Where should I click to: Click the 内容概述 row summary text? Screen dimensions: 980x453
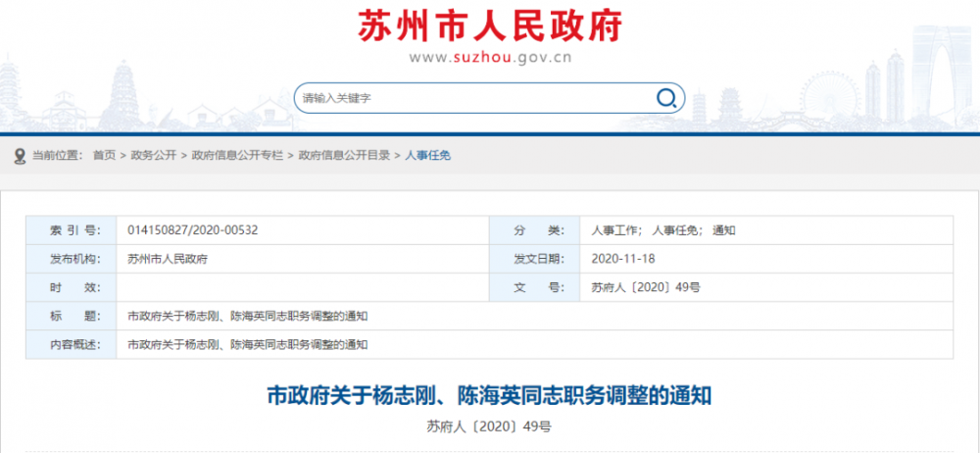click(247, 345)
